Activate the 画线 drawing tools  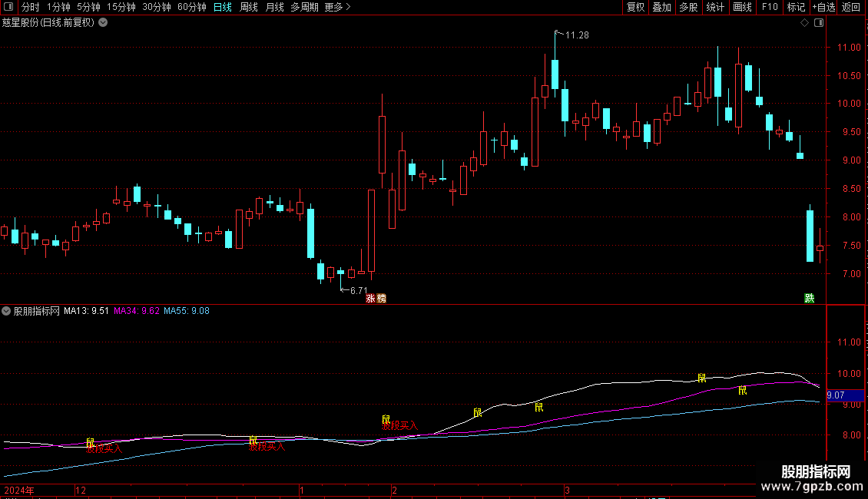click(x=742, y=7)
